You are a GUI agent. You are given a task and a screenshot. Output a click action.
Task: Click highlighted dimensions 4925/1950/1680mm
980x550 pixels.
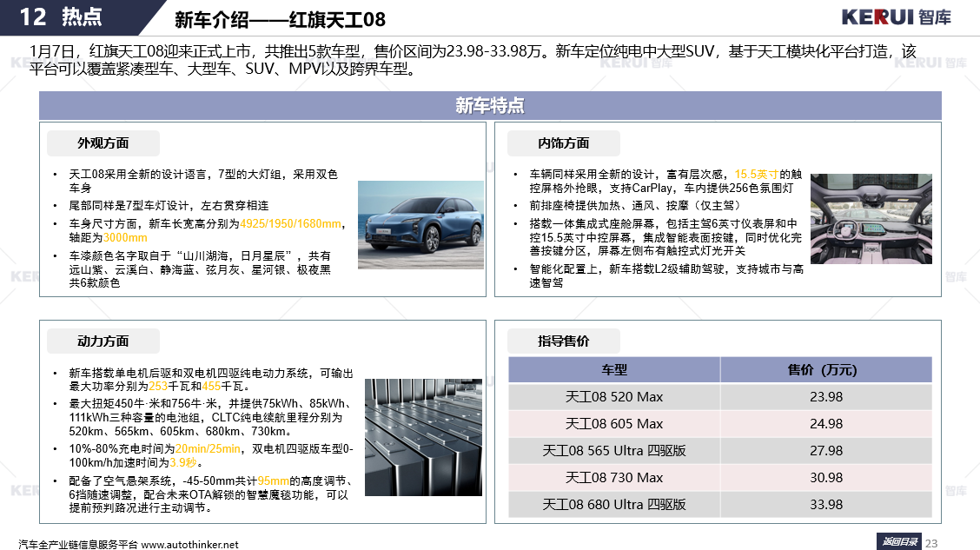point(291,224)
